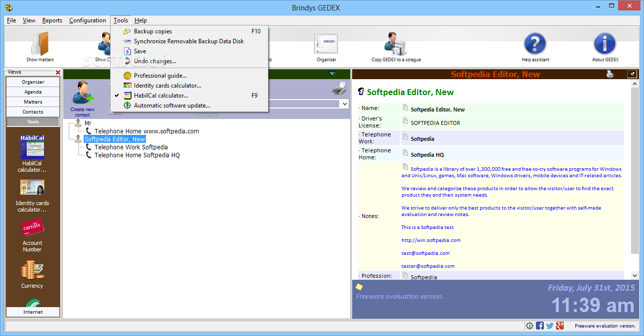Click the Tools view button in sidebar
This screenshot has width=644, height=336.
[33, 122]
